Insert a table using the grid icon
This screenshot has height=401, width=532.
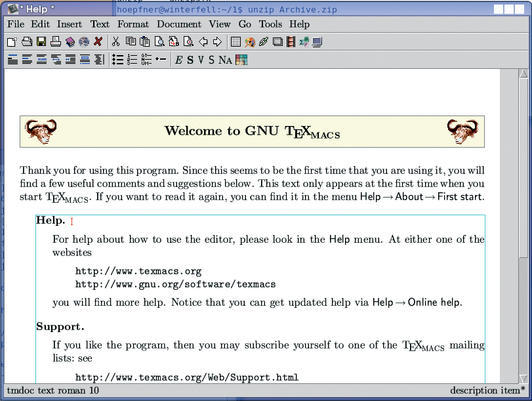[x=235, y=42]
